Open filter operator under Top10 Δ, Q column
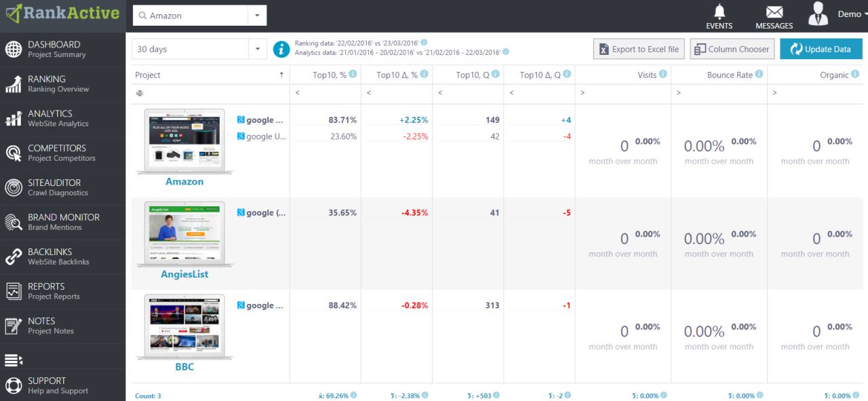Screen dimensions: 868x401 [512, 93]
